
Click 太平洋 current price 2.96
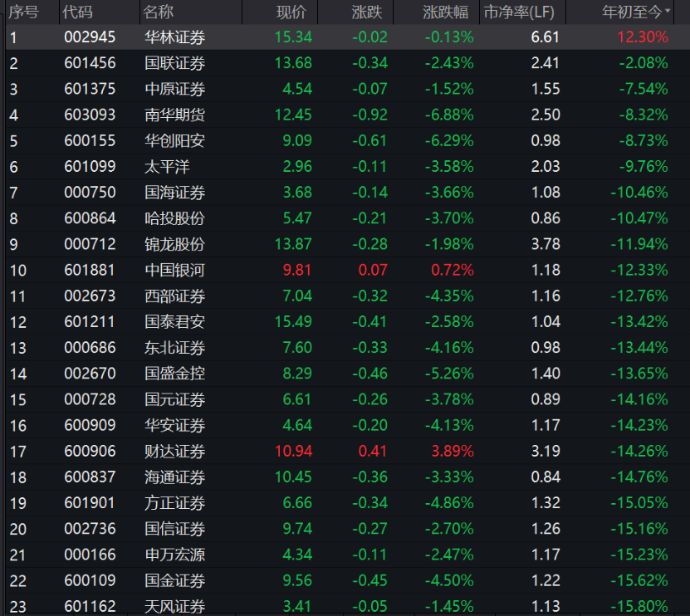297,167
